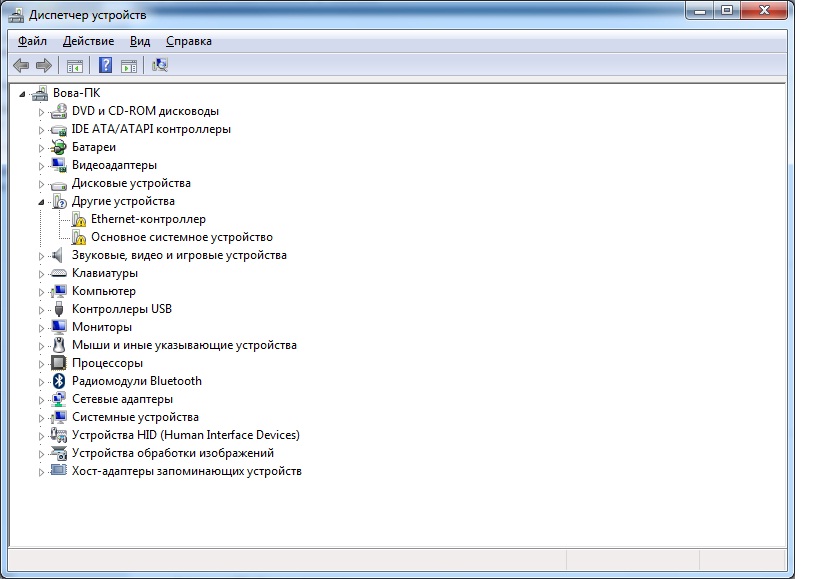Collapse the root Вова-ПК node
The height and width of the screenshot is (579, 819).
pos(23,94)
